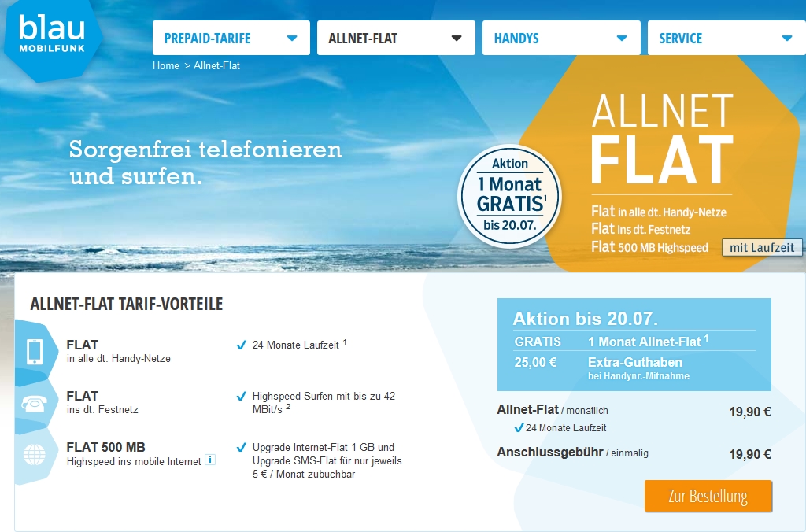Click the telephone icon beside FLAT Festnetz
This screenshot has width=806, height=532.
[34, 404]
